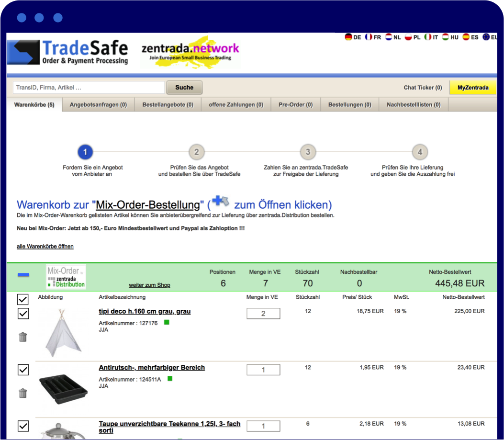Viewport: 504px width, 440px height.
Task: Uncheck the Taupe Teekanne item checkbox
Action: [23, 426]
